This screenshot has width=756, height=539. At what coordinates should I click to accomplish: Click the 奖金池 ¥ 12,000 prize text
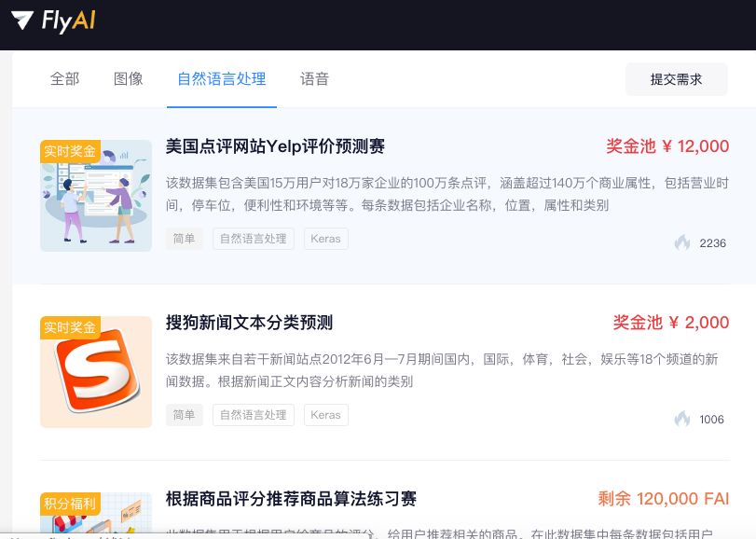[x=667, y=146]
